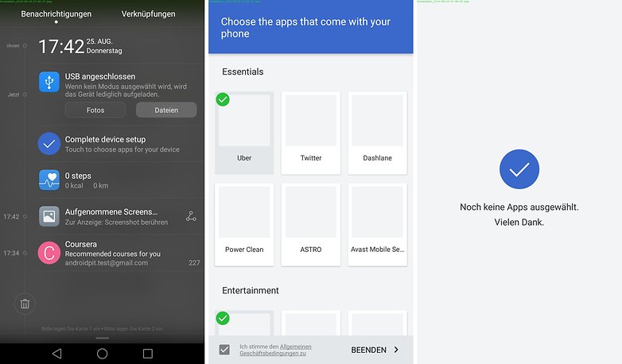Viewport: 622px width, 364px height.
Task: Open the 'Touch to choose apps for your device' text
Action: coord(122,149)
